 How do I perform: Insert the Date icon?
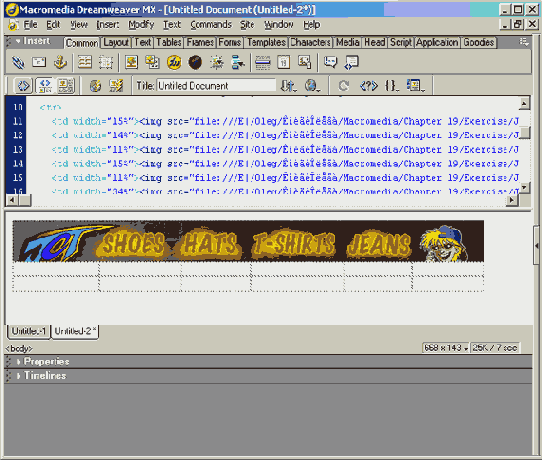coord(283,63)
